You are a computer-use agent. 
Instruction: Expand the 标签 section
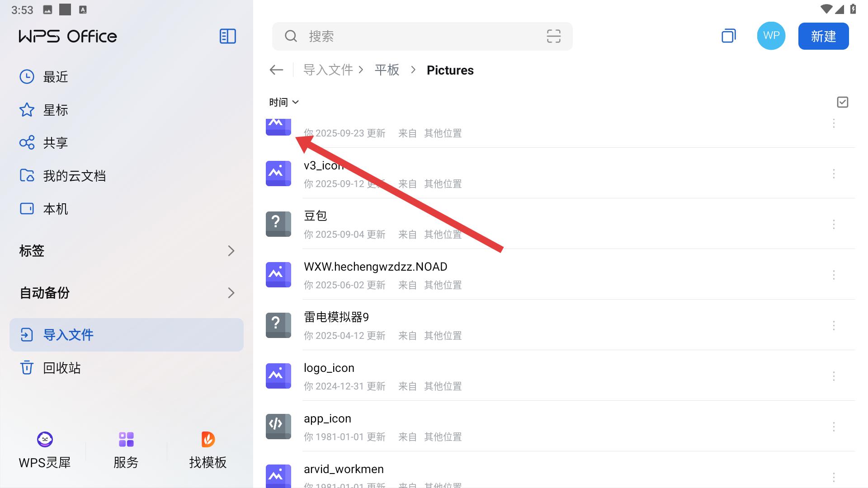pyautogui.click(x=127, y=251)
